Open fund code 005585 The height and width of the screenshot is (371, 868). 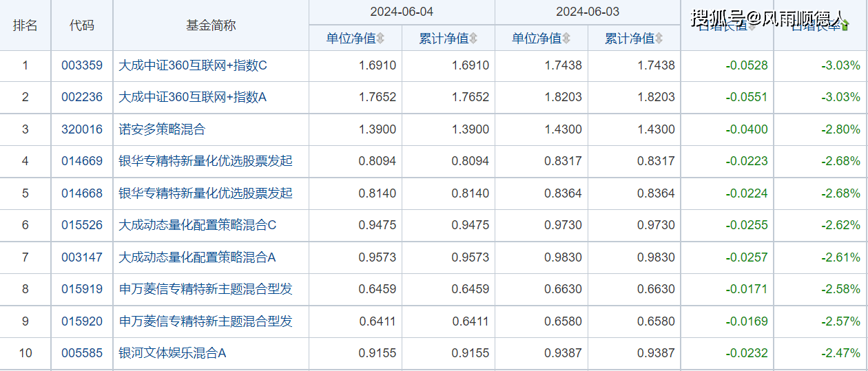(x=82, y=353)
